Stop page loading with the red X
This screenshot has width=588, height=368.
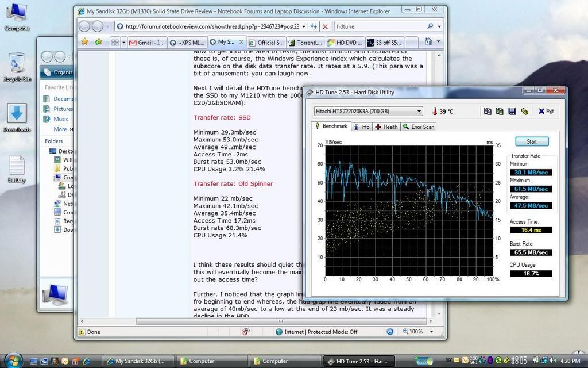pos(325,26)
